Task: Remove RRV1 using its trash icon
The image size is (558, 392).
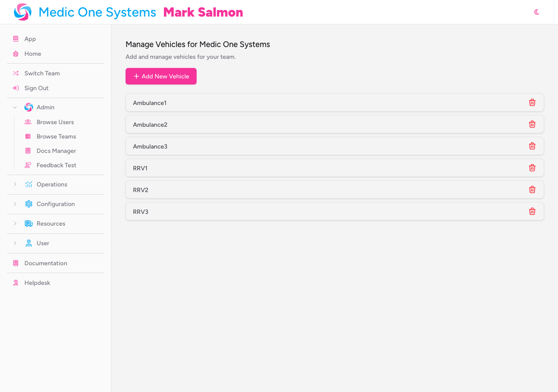Action: point(532,168)
